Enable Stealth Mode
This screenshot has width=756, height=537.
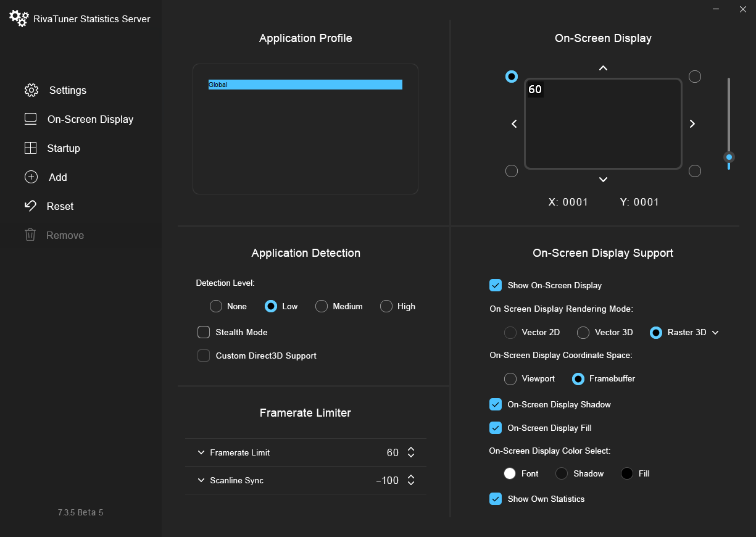click(x=204, y=332)
